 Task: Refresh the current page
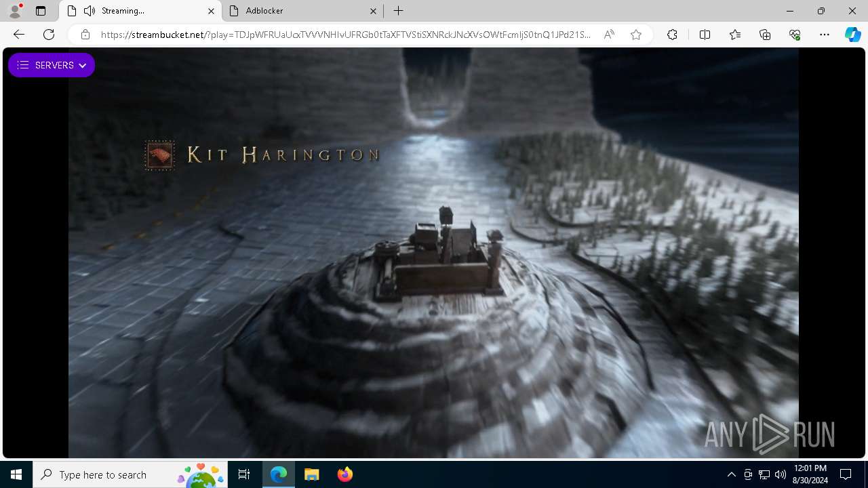[x=49, y=35]
